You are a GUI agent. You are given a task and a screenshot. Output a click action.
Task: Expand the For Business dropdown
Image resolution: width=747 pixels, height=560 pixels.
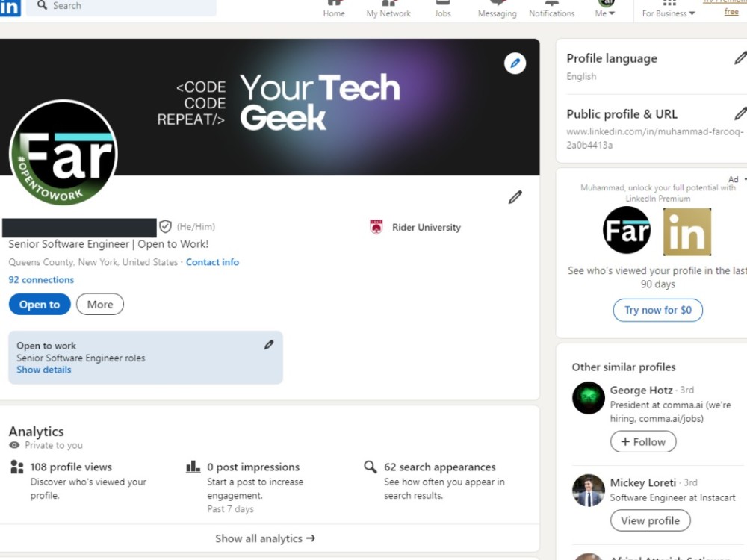coord(669,8)
